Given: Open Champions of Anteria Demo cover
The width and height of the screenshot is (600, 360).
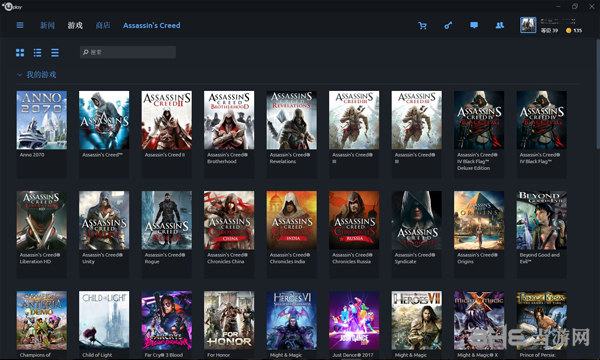Looking at the screenshot, I should point(42,320).
